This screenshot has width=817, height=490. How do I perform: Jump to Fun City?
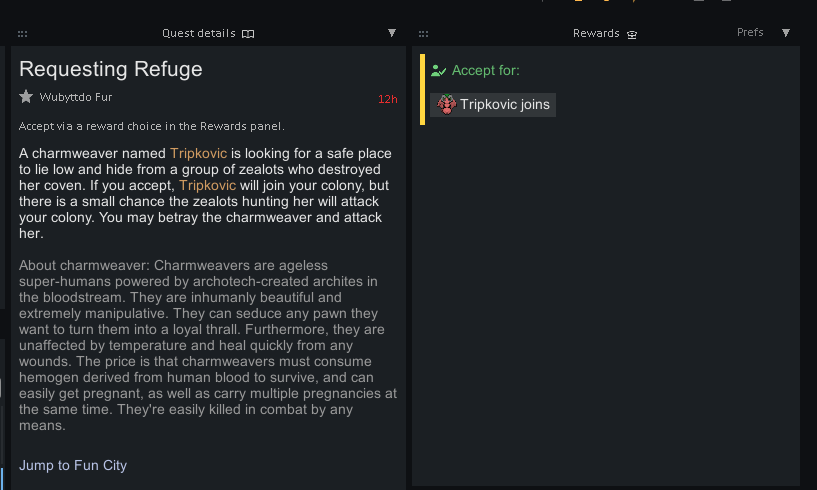tap(73, 465)
